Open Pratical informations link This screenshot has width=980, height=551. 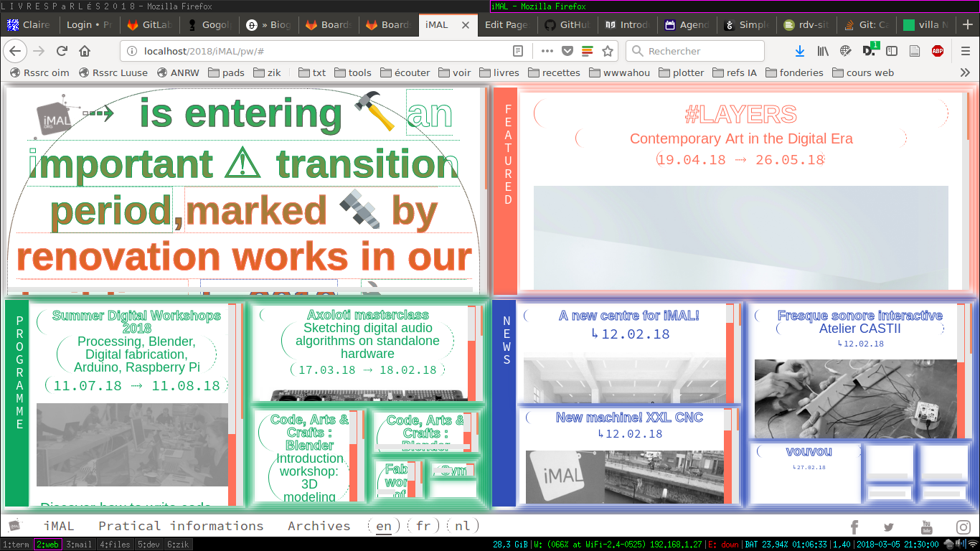point(181,526)
